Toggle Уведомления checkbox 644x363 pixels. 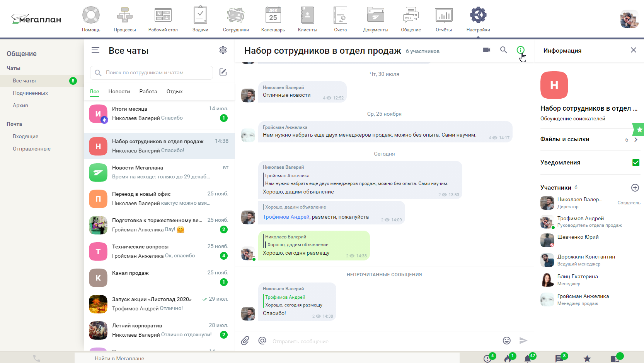coord(636,163)
